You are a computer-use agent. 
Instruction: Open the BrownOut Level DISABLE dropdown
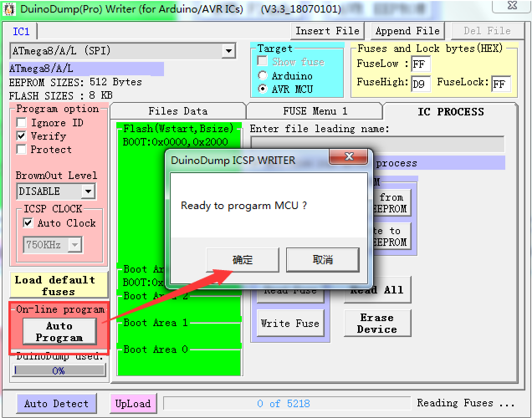pos(88,191)
